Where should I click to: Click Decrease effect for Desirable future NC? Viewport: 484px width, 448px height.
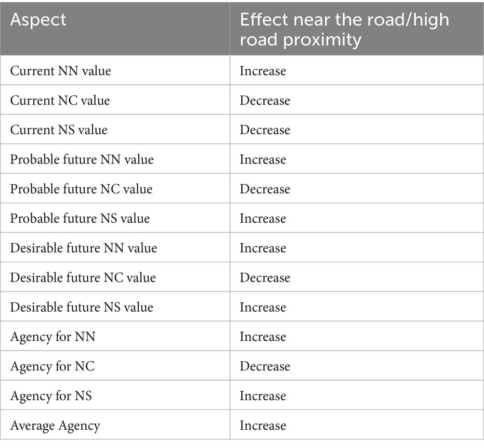coord(265,278)
